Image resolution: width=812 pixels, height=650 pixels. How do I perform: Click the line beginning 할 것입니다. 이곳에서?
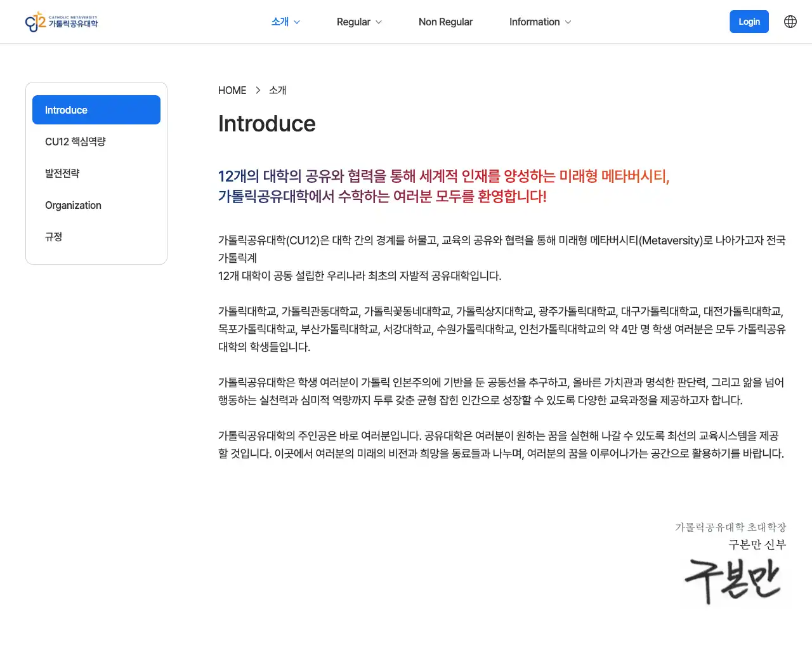click(501, 453)
